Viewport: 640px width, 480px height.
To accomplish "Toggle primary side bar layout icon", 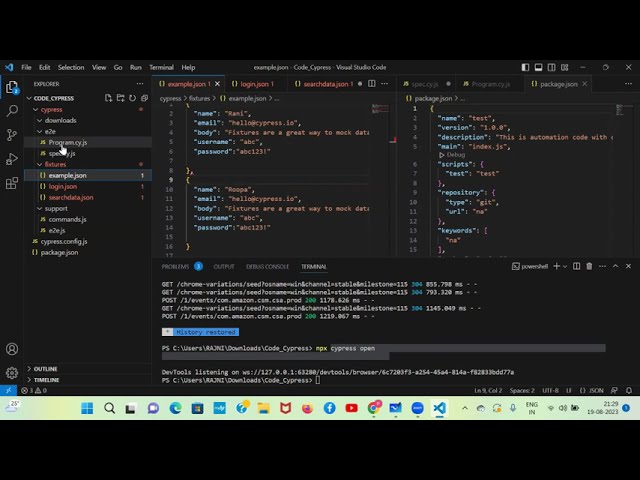I will [x=525, y=67].
